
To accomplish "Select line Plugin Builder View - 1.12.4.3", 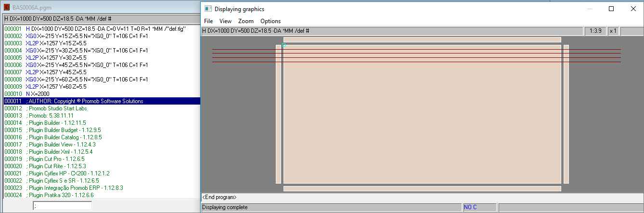I will click(102, 145).
